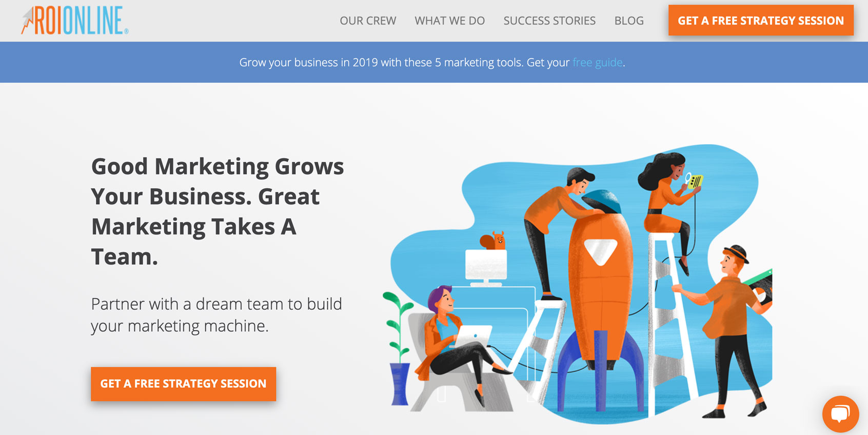Click the potted plant illustration
The height and width of the screenshot is (435, 868).
tap(398, 349)
